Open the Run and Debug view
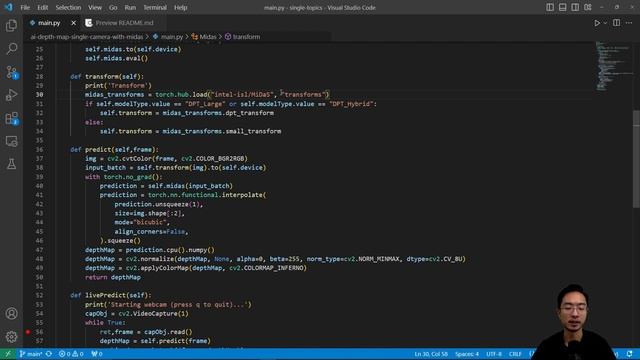 (11, 95)
